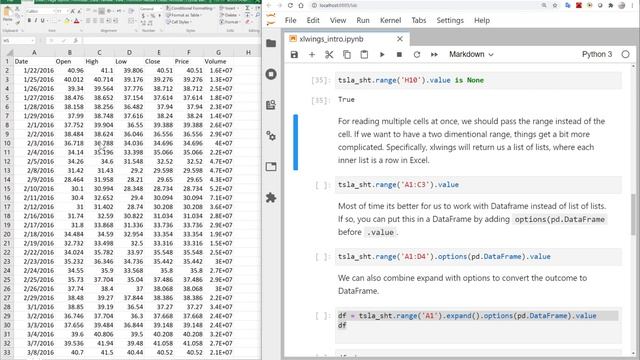Open the Markdown cell type dropdown
The height and width of the screenshot is (360, 640).
(471, 54)
